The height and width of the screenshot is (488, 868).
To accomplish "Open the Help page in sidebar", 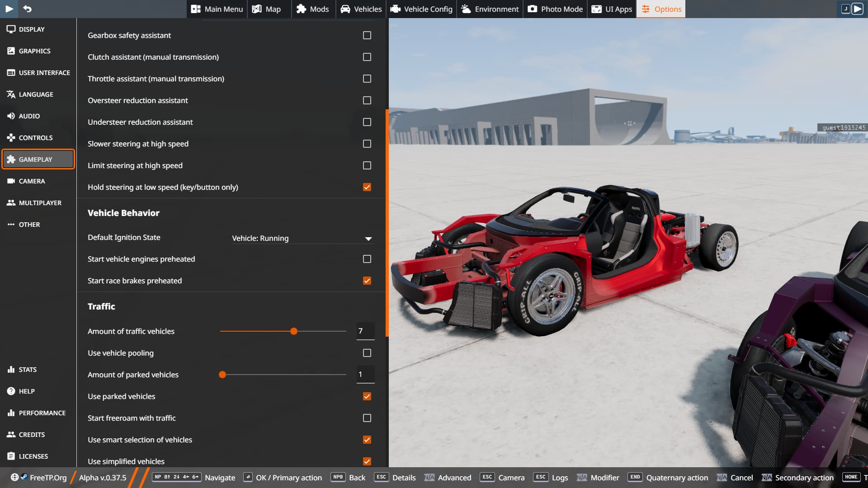I will tap(26, 391).
